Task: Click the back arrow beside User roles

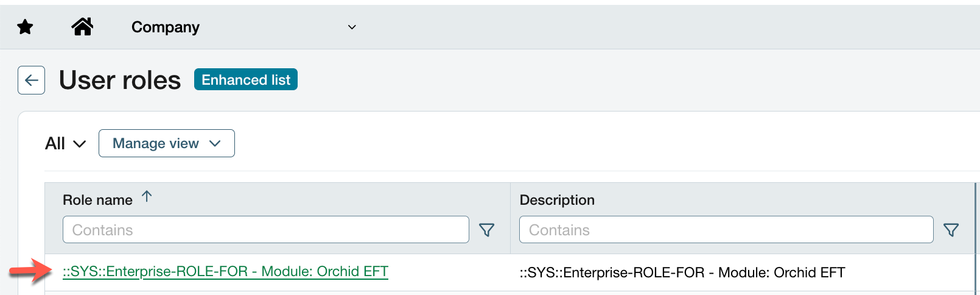Action: point(31,80)
